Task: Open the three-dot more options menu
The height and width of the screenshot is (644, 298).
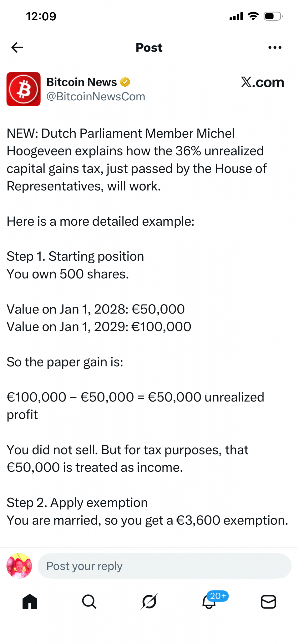Action: click(x=275, y=47)
